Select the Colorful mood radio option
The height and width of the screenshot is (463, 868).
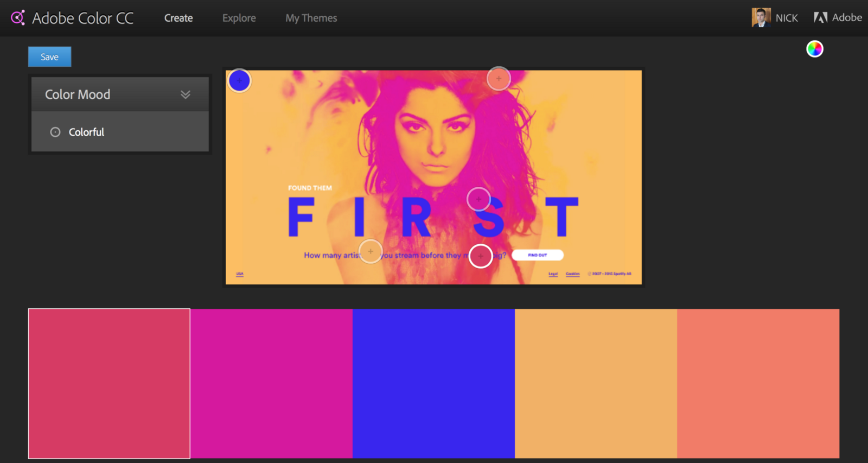pos(55,132)
